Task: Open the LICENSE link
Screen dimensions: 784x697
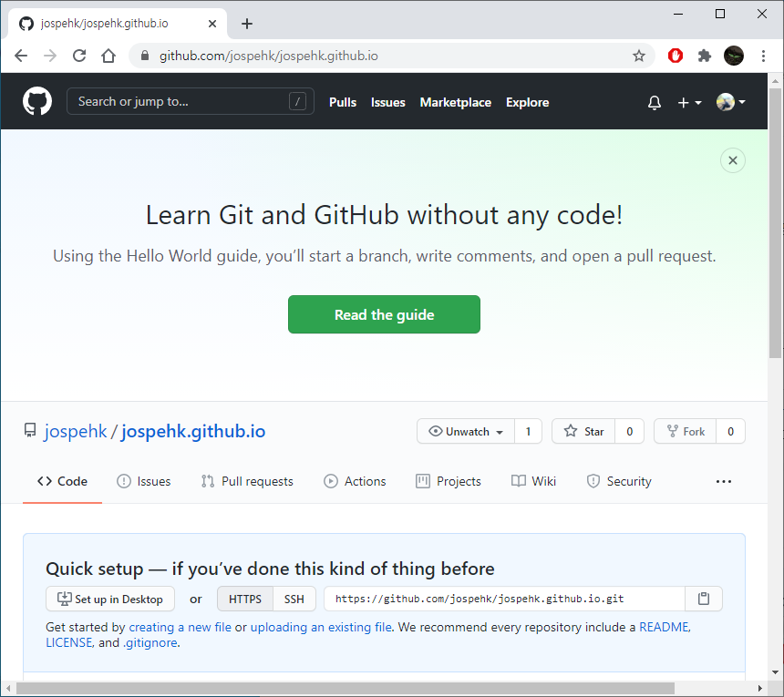Action: 69,642
